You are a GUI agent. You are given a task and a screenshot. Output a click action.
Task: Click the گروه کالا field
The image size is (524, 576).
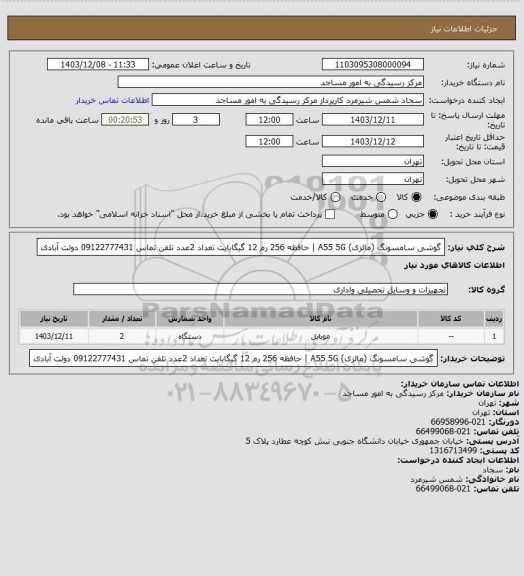(x=260, y=289)
